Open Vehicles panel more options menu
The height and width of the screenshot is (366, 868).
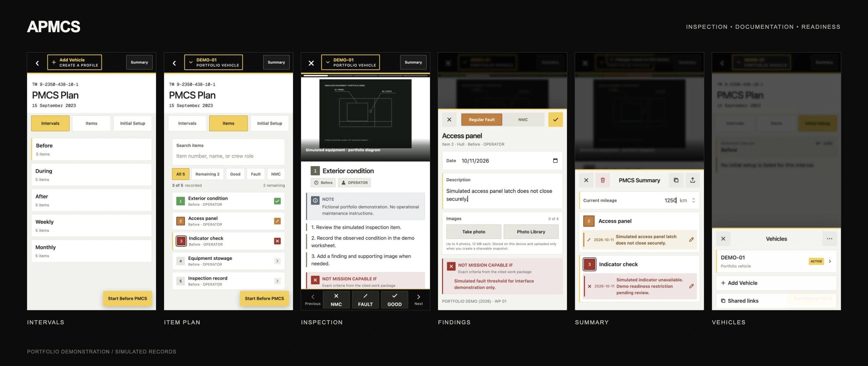tap(830, 239)
